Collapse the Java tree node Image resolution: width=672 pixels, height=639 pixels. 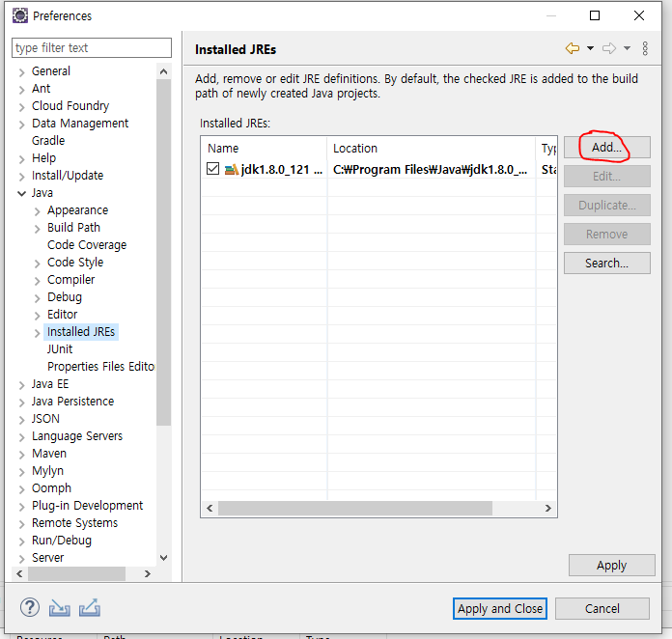click(x=22, y=193)
